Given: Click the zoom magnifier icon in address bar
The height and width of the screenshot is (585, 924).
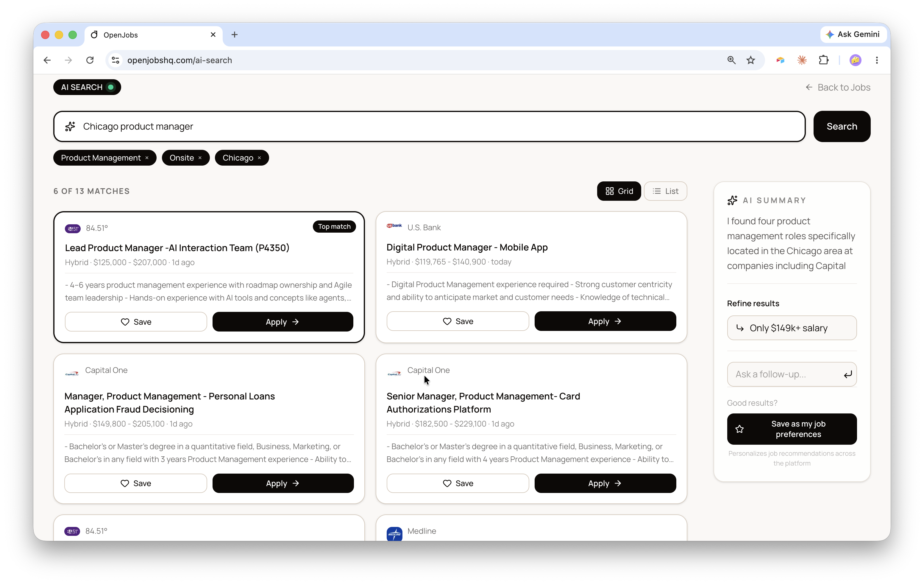Looking at the screenshot, I should (x=731, y=60).
